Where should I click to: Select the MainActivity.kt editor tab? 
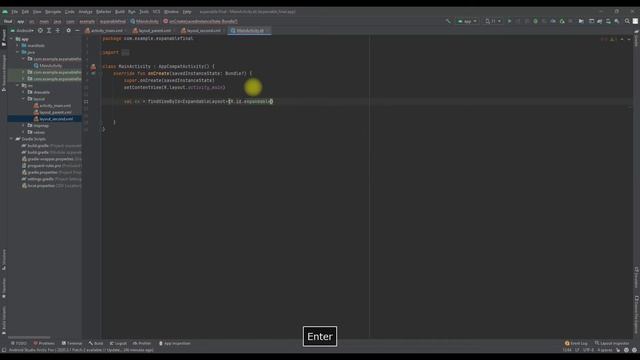249,31
